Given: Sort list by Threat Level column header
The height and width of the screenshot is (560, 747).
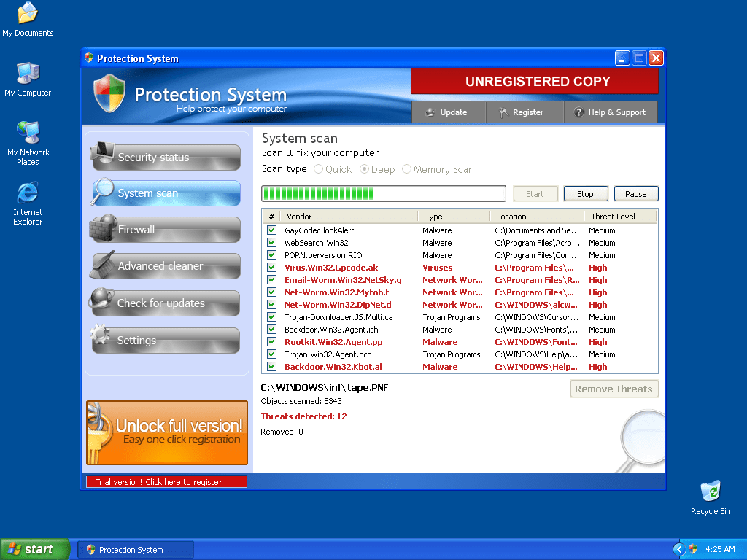Looking at the screenshot, I should [613, 217].
